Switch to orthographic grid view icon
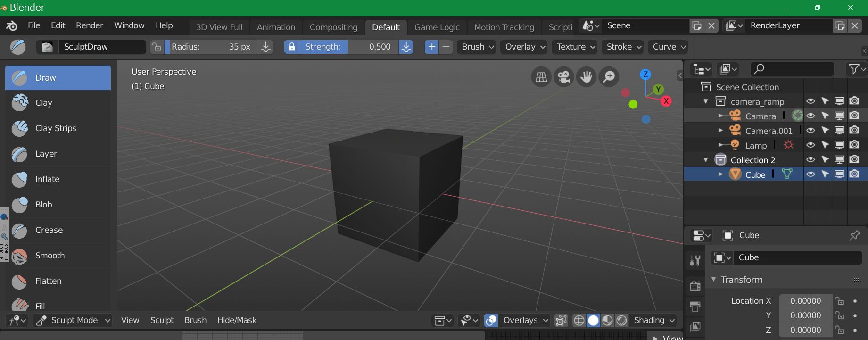 [541, 76]
